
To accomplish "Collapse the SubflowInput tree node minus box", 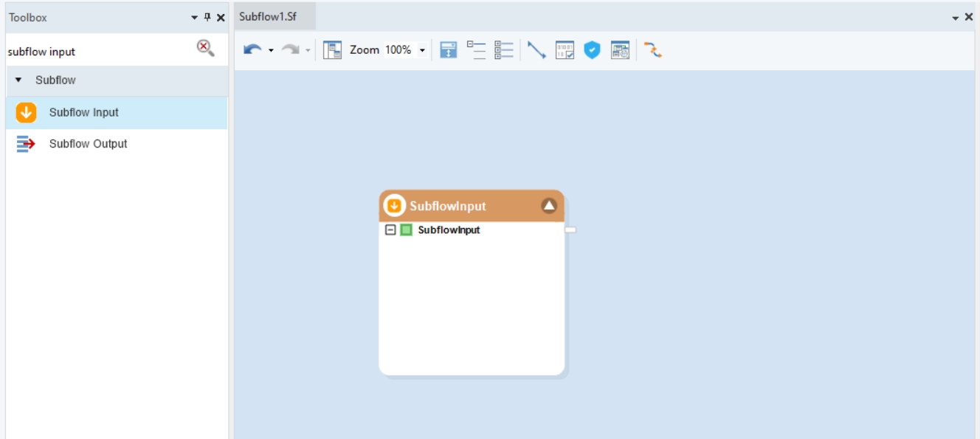I will point(391,230).
